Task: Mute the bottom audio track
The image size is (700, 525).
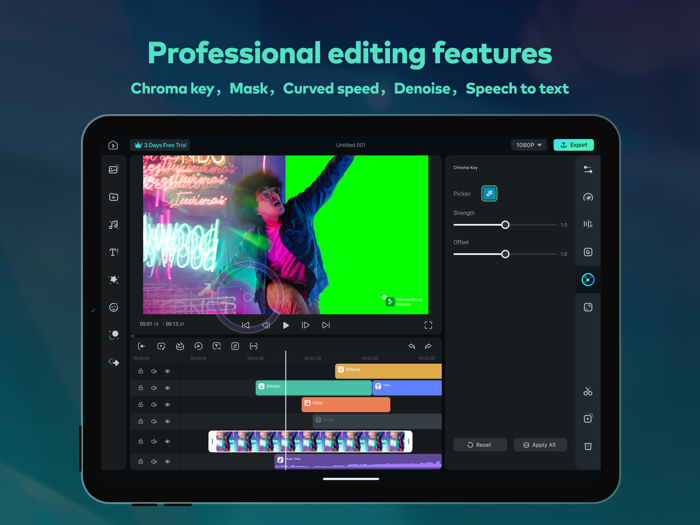Action: (154, 461)
